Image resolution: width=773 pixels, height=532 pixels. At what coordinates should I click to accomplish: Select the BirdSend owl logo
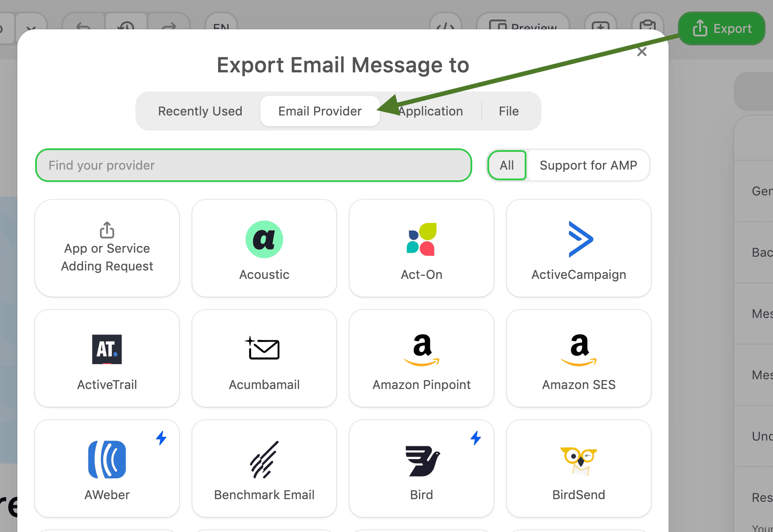coord(579,461)
